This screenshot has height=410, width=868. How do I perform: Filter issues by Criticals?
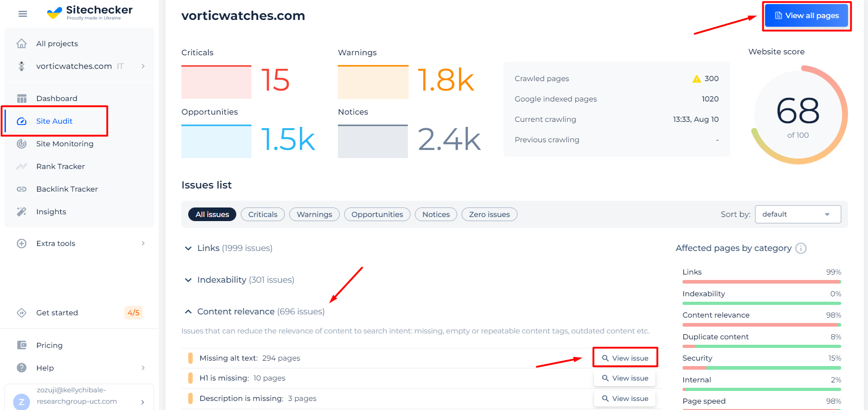pyautogui.click(x=263, y=214)
